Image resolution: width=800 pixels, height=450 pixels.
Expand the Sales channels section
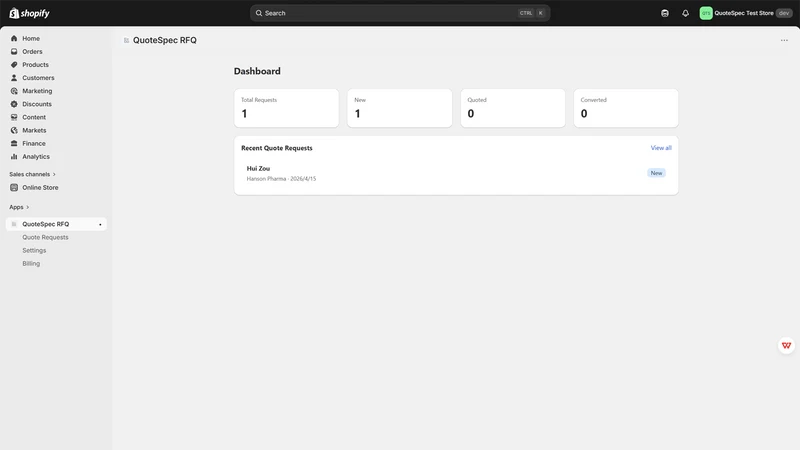click(x=32, y=174)
